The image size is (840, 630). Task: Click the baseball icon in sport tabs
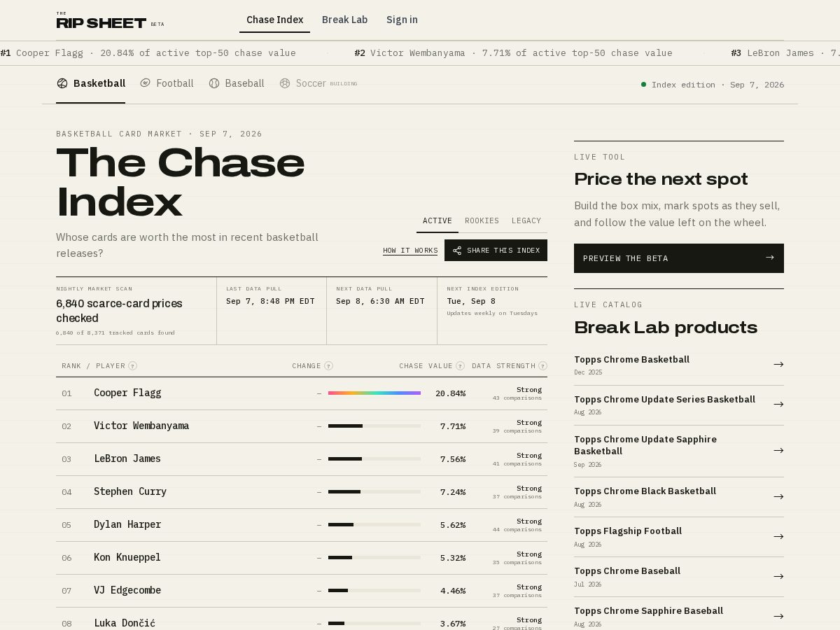click(214, 83)
